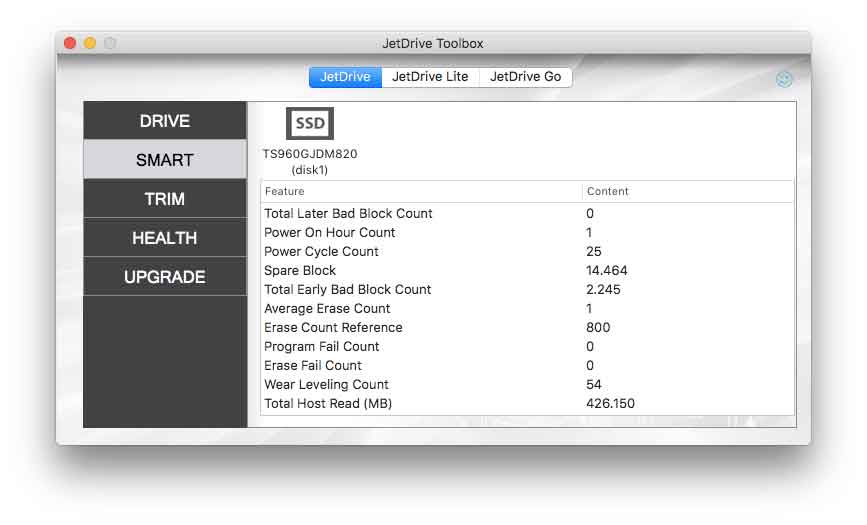Click the Spare Block value 14.464
This screenshot has height=525, width=867.
[607, 271]
